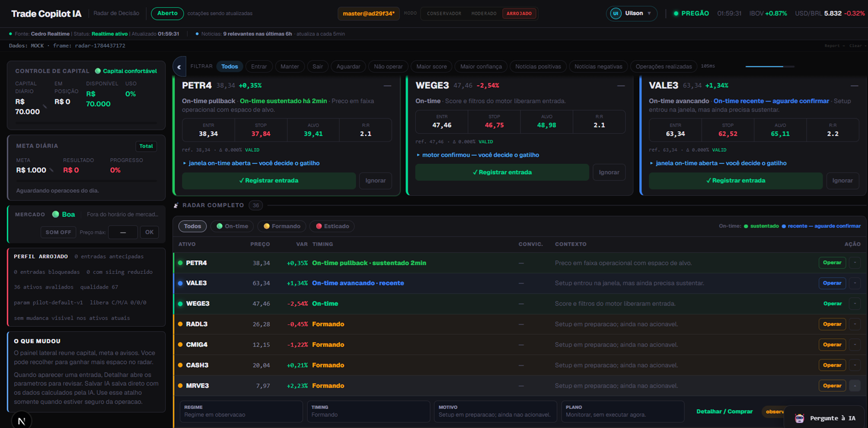Expand the PETR4 row details chevron
Image resolution: width=868 pixels, height=428 pixels.
coord(854,263)
